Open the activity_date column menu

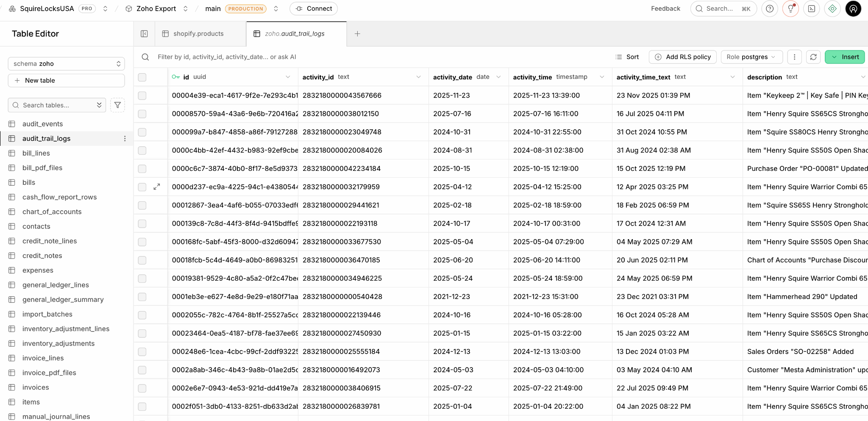pos(498,77)
